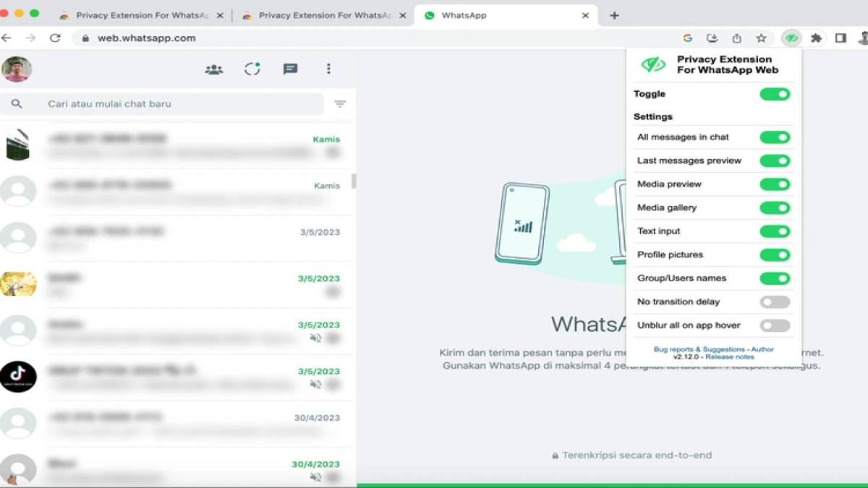Click the chat list scrollbar
The width and height of the screenshot is (868, 488).
click(x=354, y=181)
